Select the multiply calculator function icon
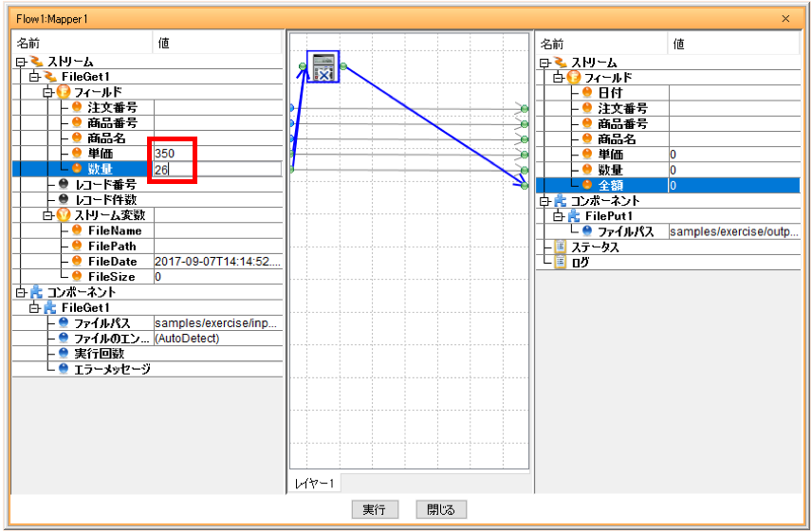The image size is (812, 532). pyautogui.click(x=323, y=66)
